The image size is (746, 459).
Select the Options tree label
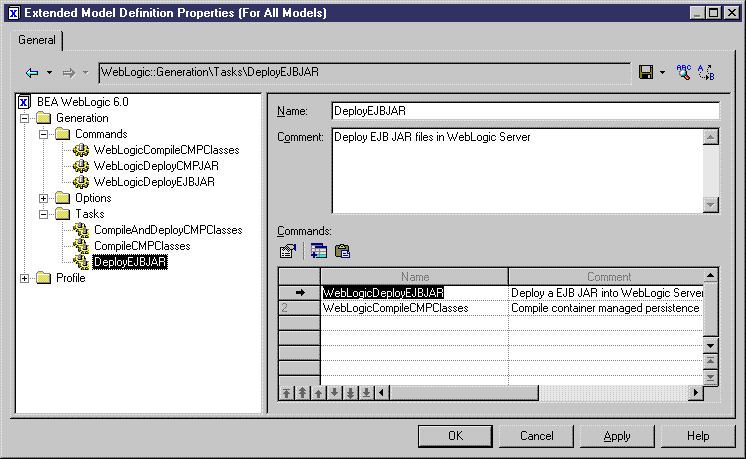(x=93, y=198)
